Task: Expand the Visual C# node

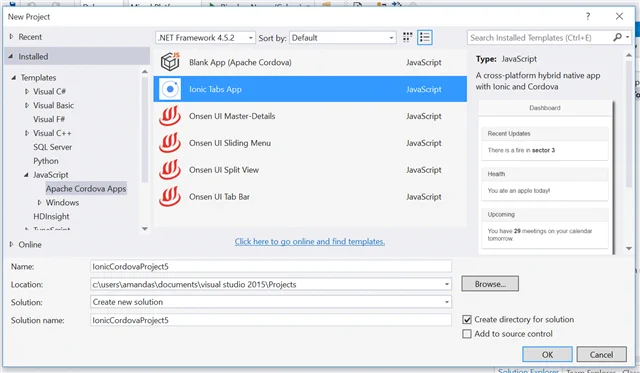Action: 27,91
